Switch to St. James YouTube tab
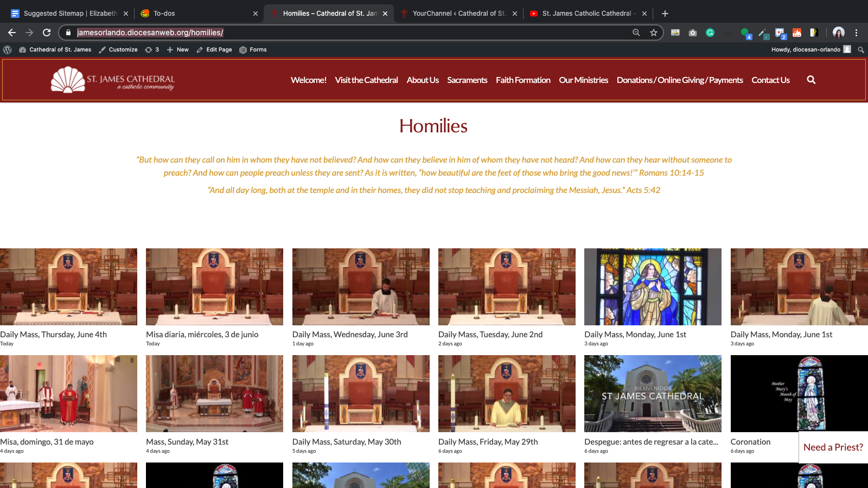868x488 pixels. click(588, 13)
